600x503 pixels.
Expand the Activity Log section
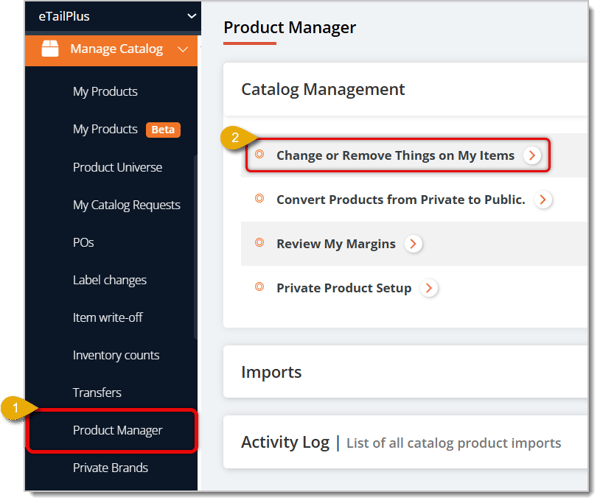pos(406,443)
